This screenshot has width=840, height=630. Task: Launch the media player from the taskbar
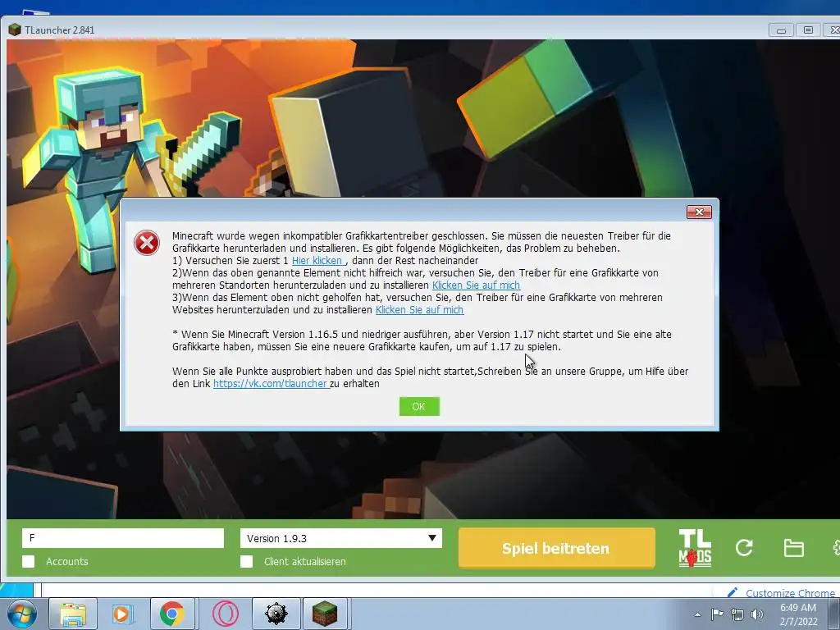click(123, 614)
